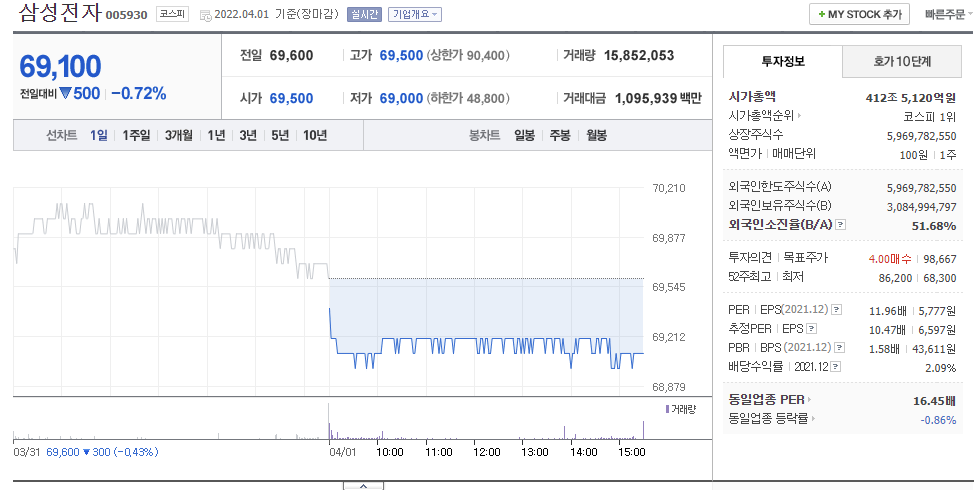Click 외국인소진율 value 51.68%

click(x=934, y=226)
